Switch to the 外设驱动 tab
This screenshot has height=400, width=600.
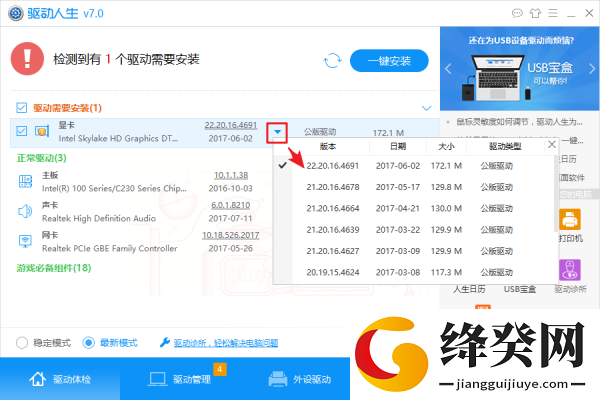(300, 379)
